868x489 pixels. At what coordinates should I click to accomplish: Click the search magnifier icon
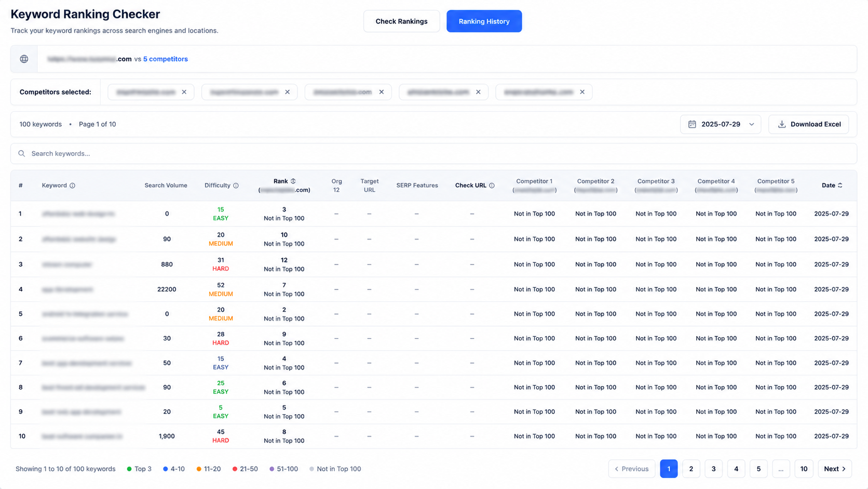click(x=22, y=154)
